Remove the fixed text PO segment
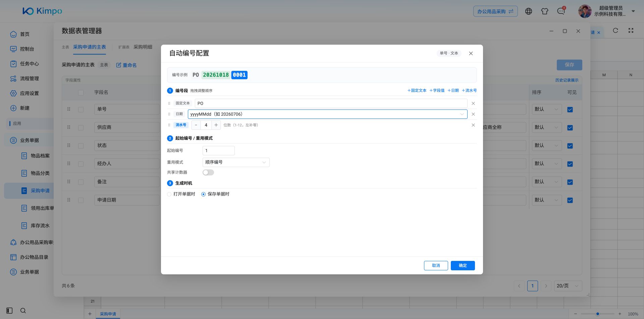The height and width of the screenshot is (319, 644). click(473, 103)
